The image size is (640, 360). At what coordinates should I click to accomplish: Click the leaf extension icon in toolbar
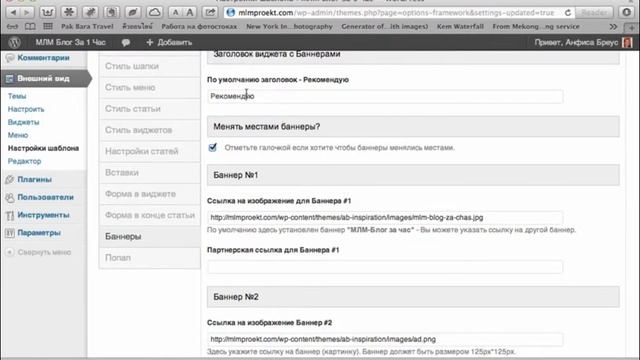[x=133, y=12]
